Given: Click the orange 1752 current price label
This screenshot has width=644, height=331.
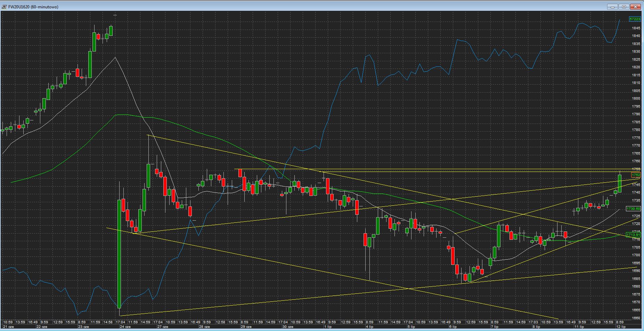Looking at the screenshot, I should (x=636, y=175).
